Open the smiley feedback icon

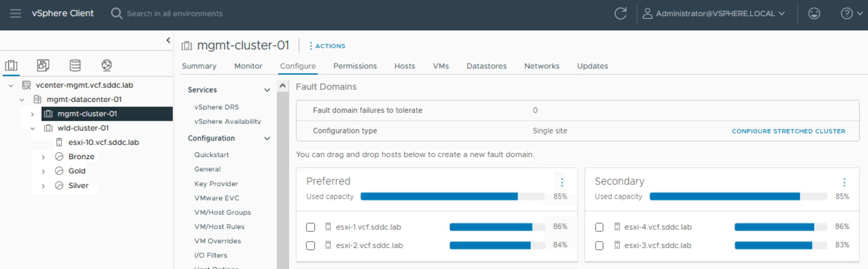(814, 13)
